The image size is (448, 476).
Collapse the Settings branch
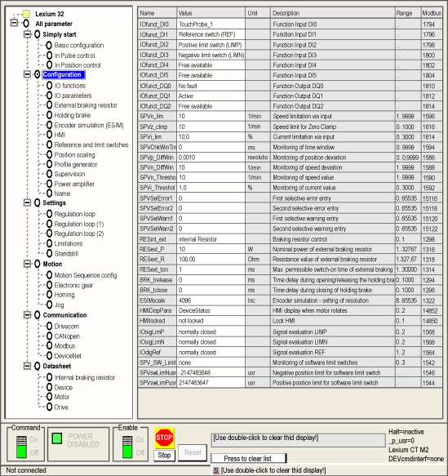[x=27, y=202]
